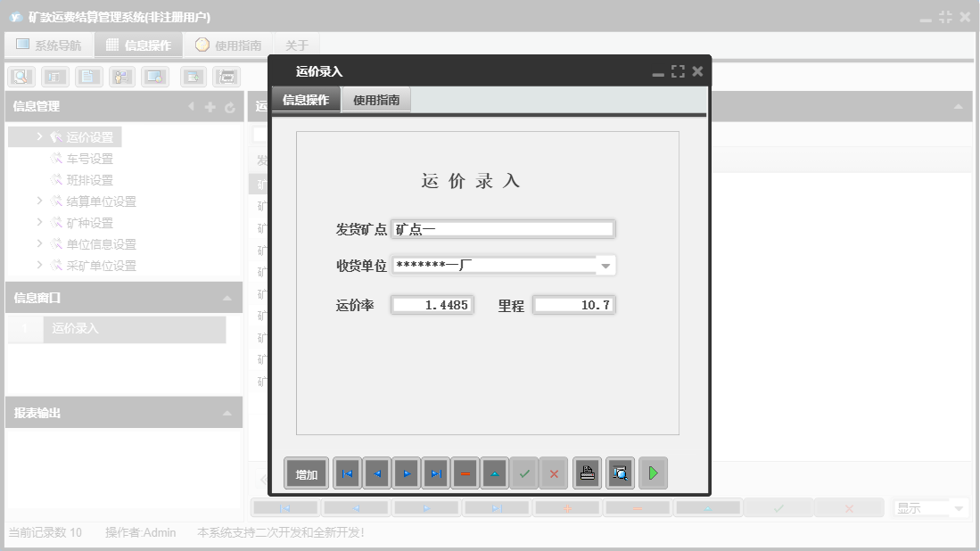Select the magnifier preview icon on the toolbar

[21, 76]
